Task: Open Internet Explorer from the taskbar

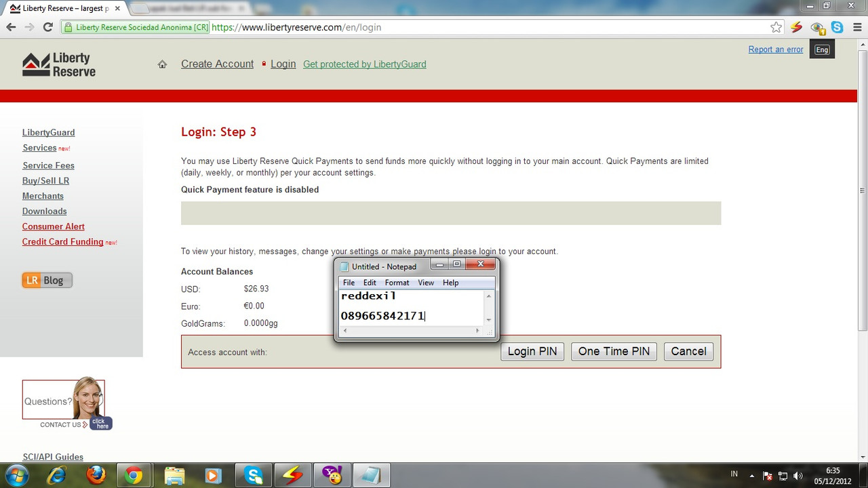Action: pyautogui.click(x=56, y=475)
